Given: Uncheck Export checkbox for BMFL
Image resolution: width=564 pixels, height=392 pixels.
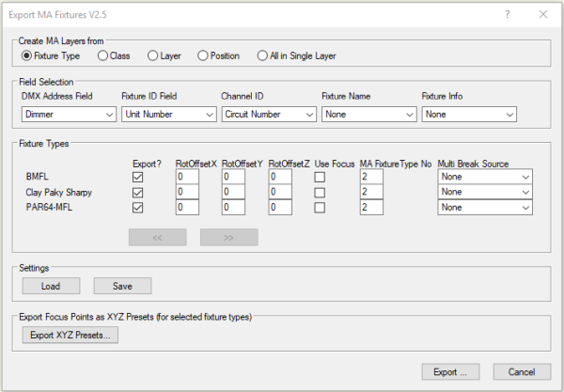Looking at the screenshot, I should click(x=139, y=177).
